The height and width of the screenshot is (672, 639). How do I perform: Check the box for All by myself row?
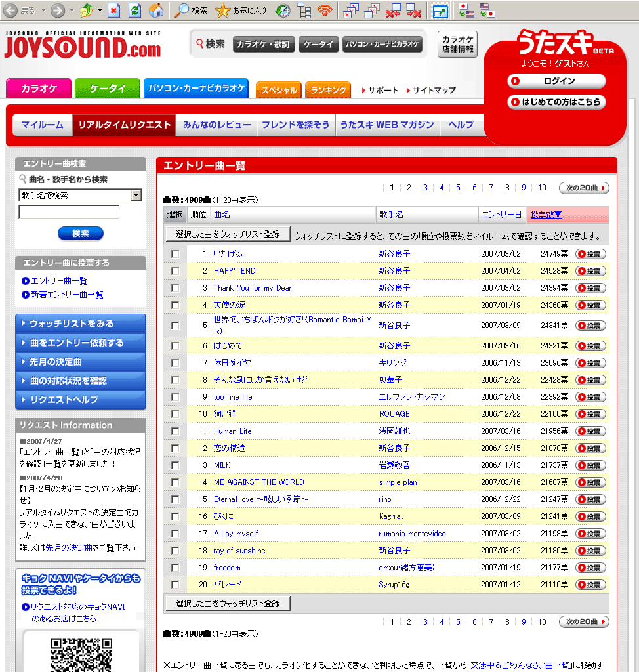[x=175, y=534]
